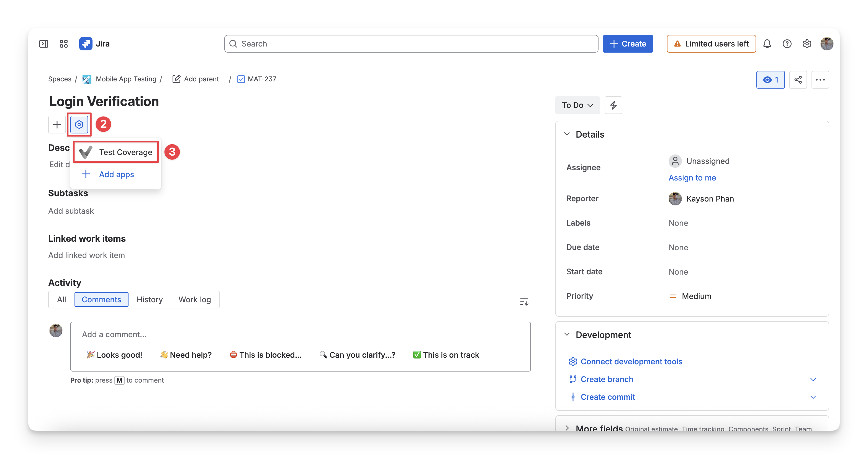Screen dimensions: 868x459
Task: Click the Assign to me link
Action: point(692,178)
